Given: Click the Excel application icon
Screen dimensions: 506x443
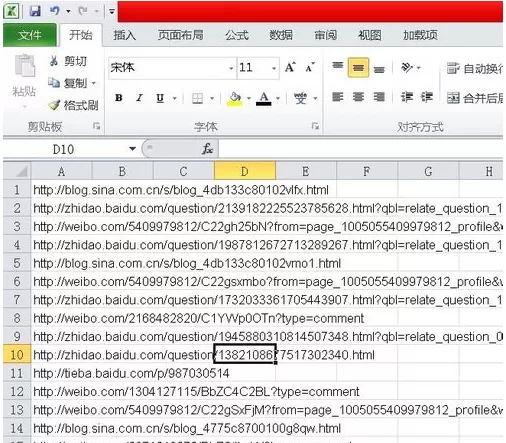Looking at the screenshot, I should coord(11,11).
